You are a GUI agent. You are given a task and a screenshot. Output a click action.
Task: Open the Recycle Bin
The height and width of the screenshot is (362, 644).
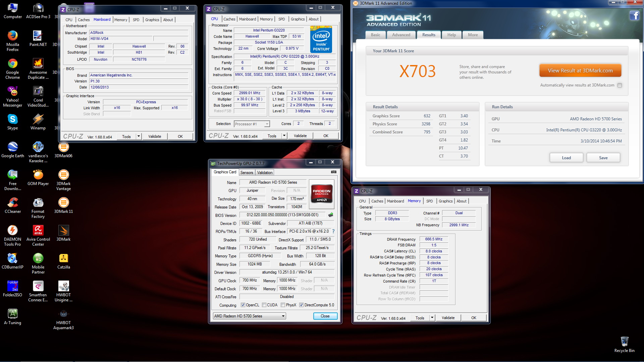click(x=624, y=345)
